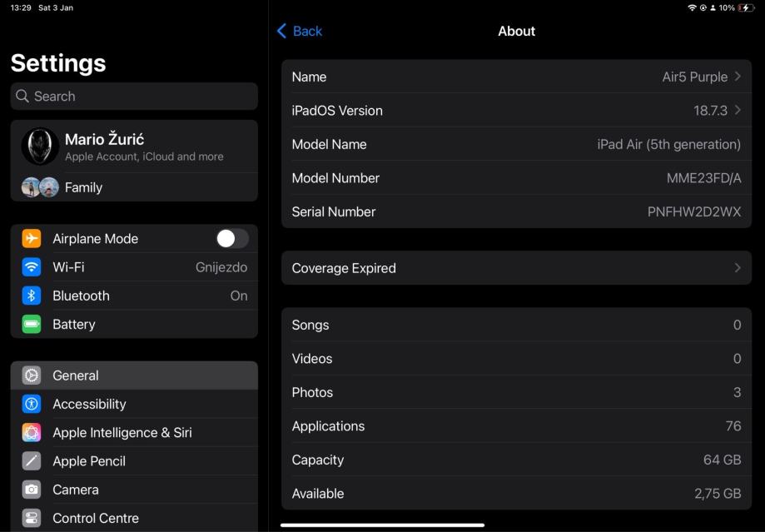Tap the Apple Pencil icon
765x532 pixels.
tap(32, 461)
